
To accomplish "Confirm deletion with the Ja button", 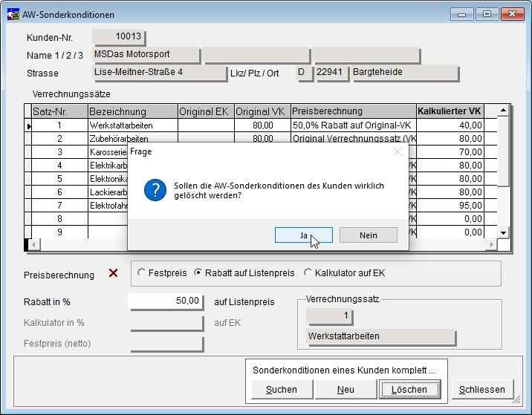I will 304,235.
